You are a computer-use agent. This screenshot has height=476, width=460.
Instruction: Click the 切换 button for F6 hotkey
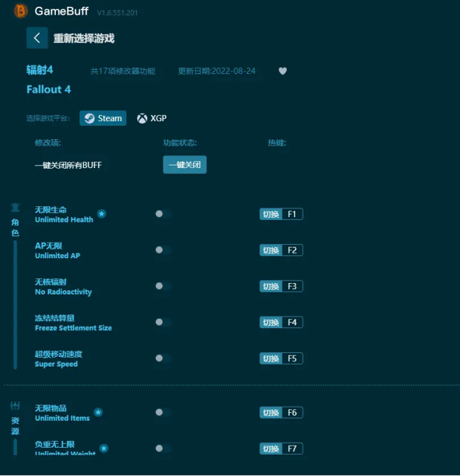click(x=271, y=413)
